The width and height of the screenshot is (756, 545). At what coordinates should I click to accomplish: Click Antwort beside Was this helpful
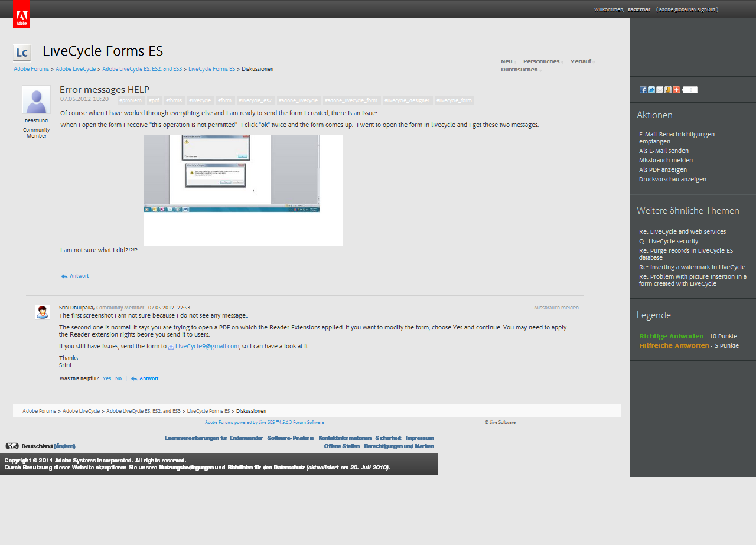coord(149,378)
